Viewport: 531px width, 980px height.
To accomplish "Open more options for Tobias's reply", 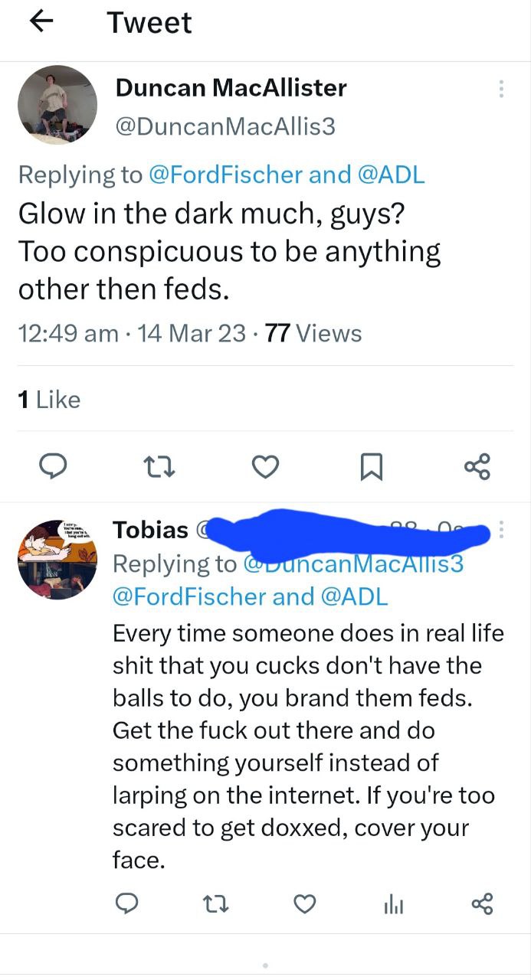I will pyautogui.click(x=501, y=530).
